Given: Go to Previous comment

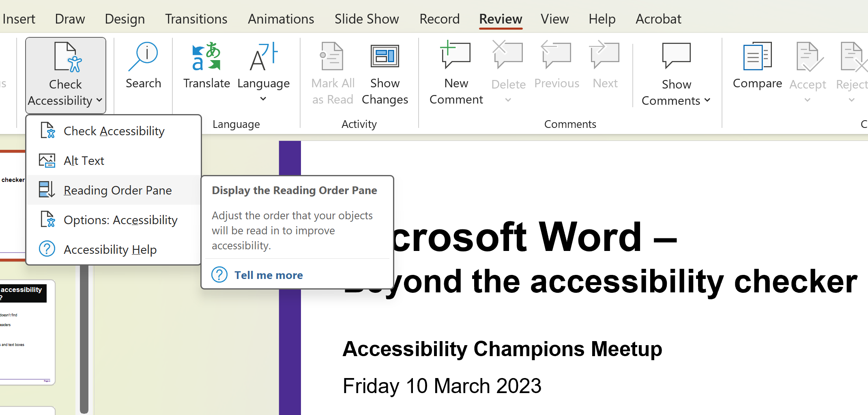Looking at the screenshot, I should (556, 65).
